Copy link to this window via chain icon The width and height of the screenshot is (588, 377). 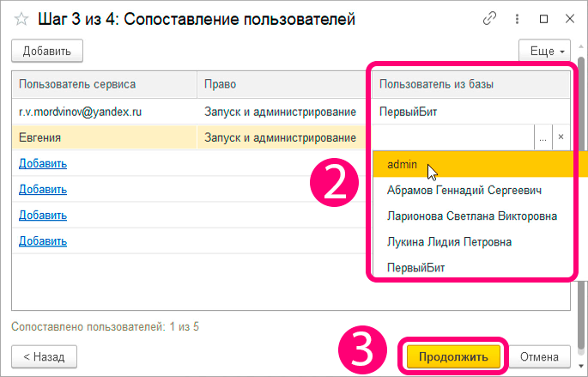(x=489, y=19)
